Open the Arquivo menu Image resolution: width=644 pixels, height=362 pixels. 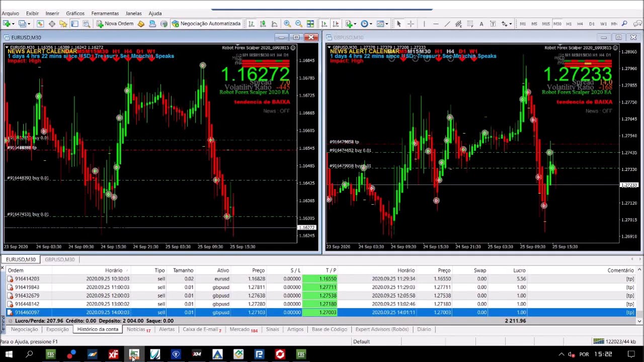(x=11, y=13)
